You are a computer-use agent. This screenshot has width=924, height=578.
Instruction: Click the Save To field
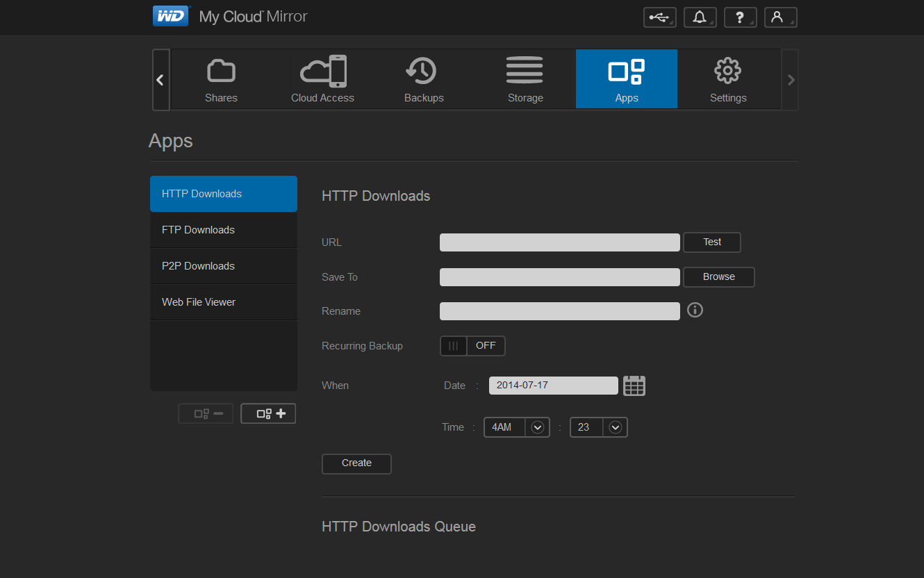pyautogui.click(x=560, y=277)
